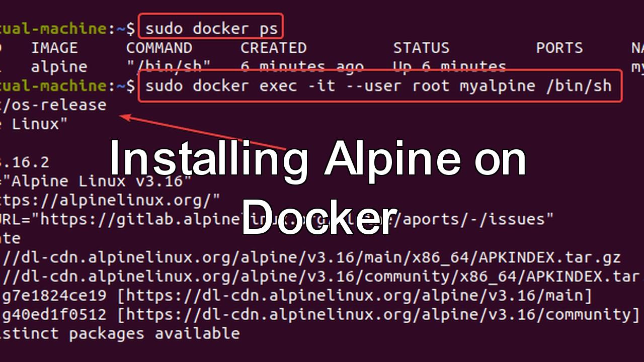
Task: Click the 'sudo docker exec' command line
Action: point(378,86)
